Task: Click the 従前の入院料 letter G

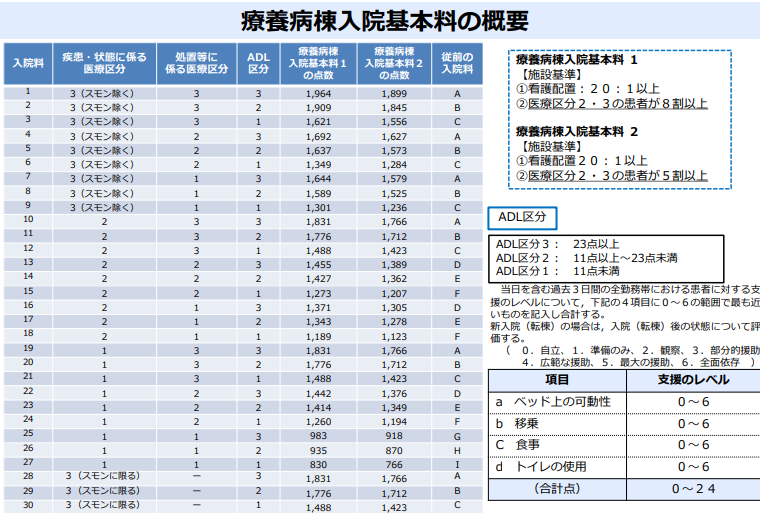Action: pos(457,436)
